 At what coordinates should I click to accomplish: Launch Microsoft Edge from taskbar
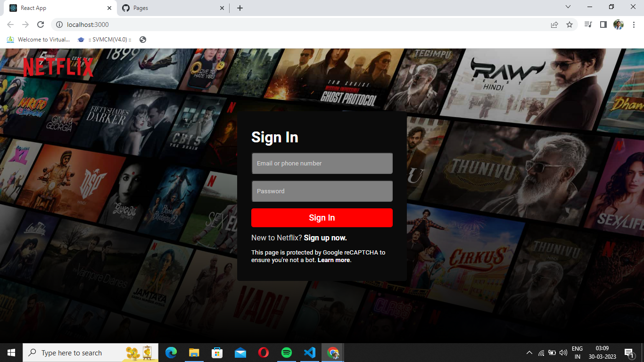171,353
